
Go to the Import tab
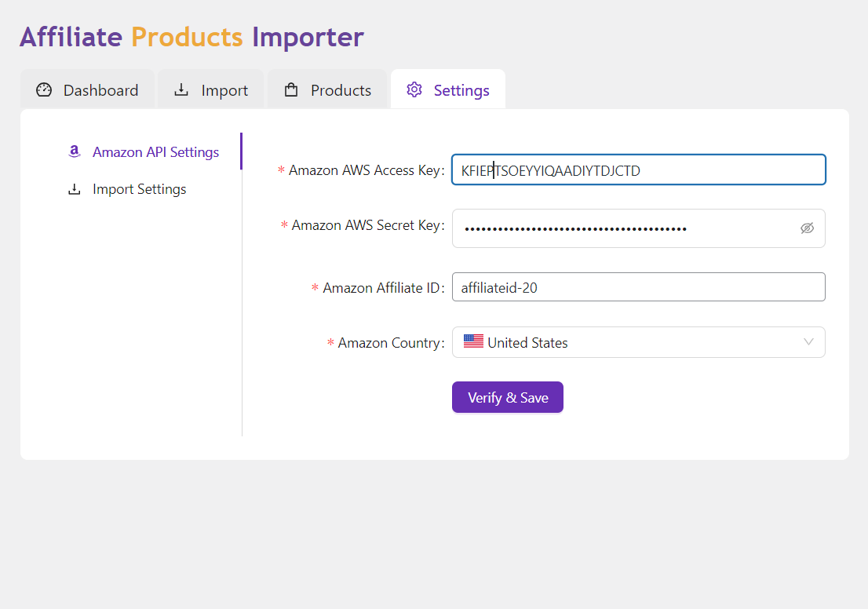click(x=212, y=90)
